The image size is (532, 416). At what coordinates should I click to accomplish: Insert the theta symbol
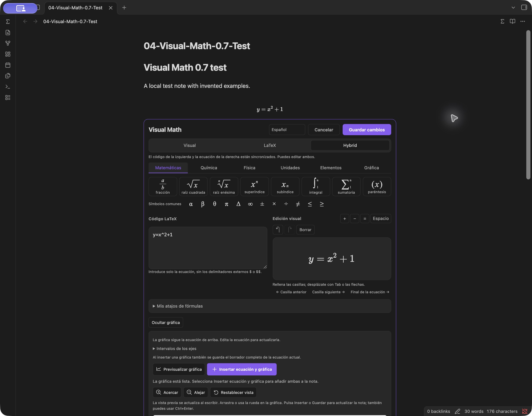pos(215,204)
